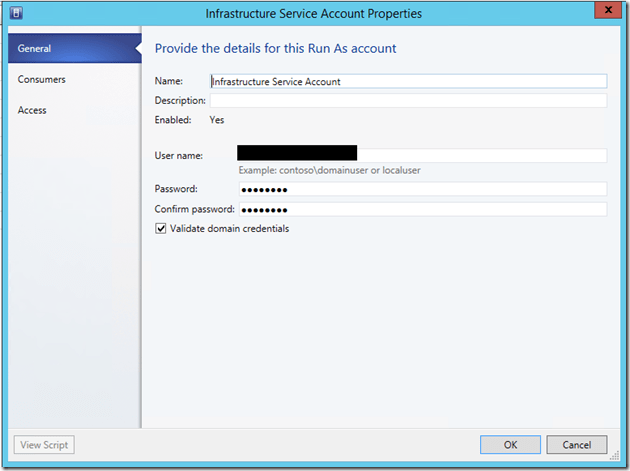
Task: Click the Name: field label
Action: pyautogui.click(x=169, y=81)
